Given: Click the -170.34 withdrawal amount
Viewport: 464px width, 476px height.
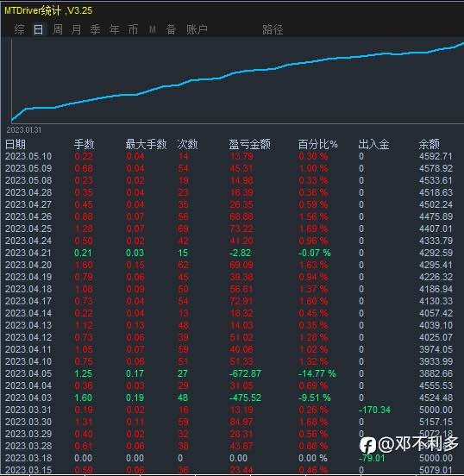Looking at the screenshot, I should (x=374, y=410).
